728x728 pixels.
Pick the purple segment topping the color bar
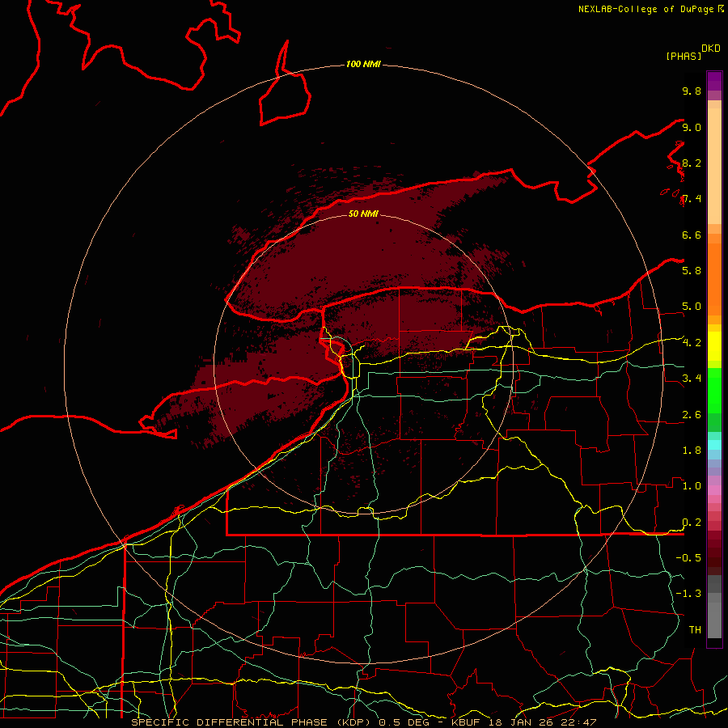714,81
